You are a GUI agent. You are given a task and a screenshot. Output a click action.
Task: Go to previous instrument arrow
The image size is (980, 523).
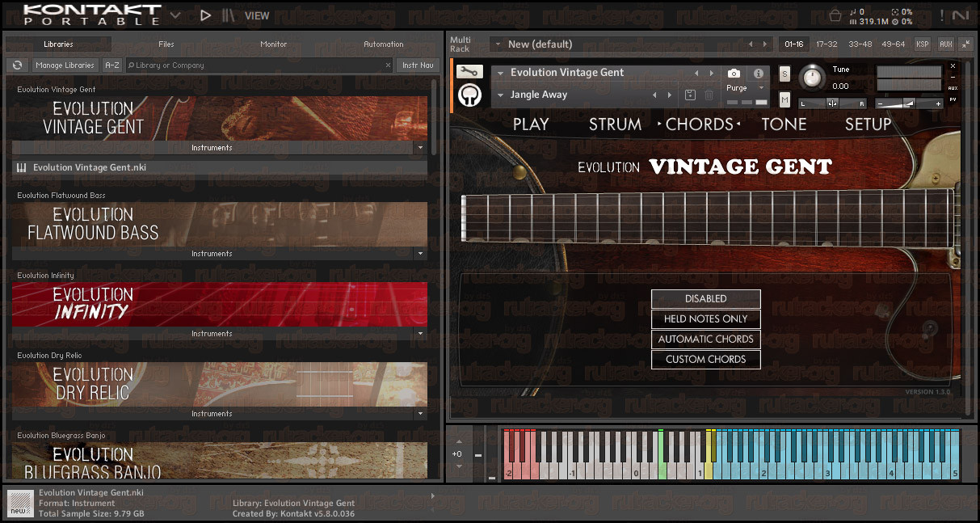tap(696, 73)
